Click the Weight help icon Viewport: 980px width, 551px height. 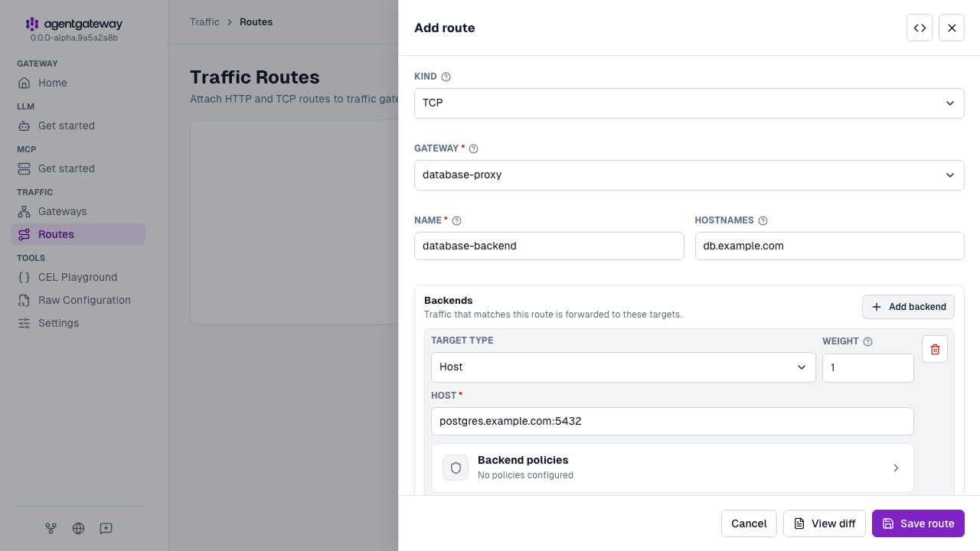tap(867, 342)
